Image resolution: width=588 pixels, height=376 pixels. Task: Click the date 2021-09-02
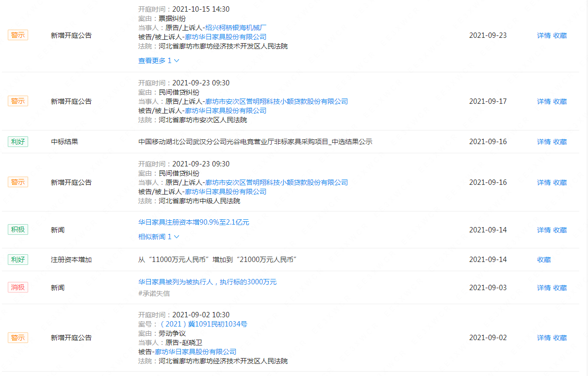point(488,338)
